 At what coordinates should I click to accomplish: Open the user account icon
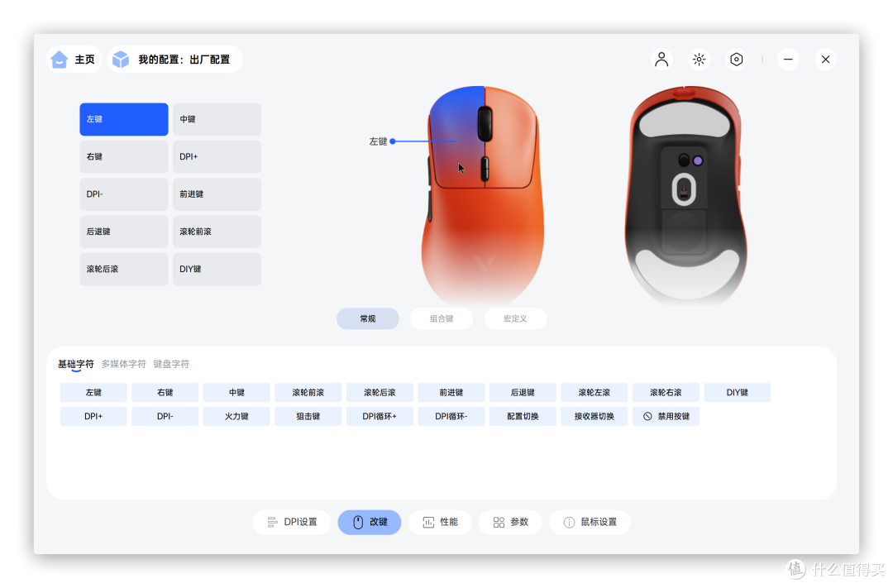click(x=661, y=60)
